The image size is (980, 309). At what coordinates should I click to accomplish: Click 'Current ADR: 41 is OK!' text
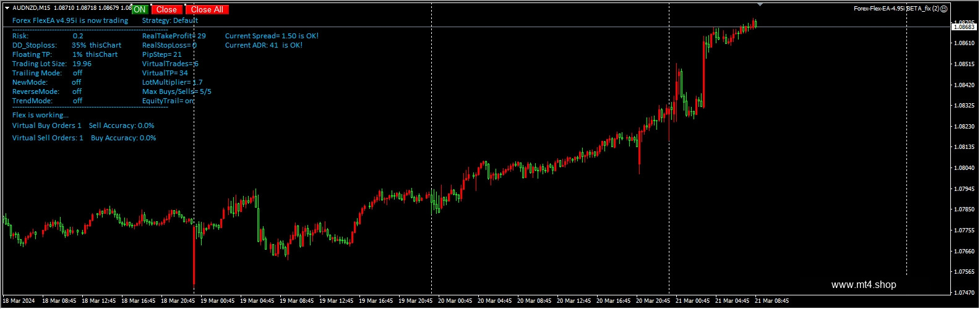click(x=264, y=45)
